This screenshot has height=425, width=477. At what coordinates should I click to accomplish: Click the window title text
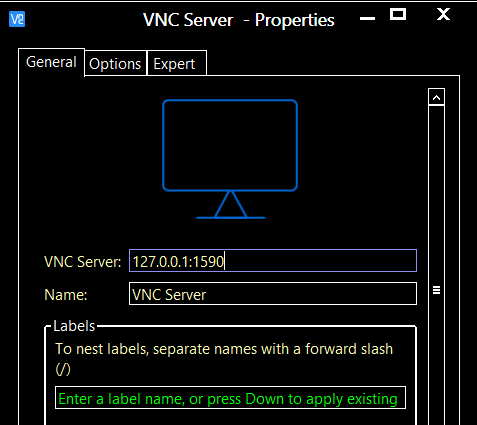click(239, 20)
